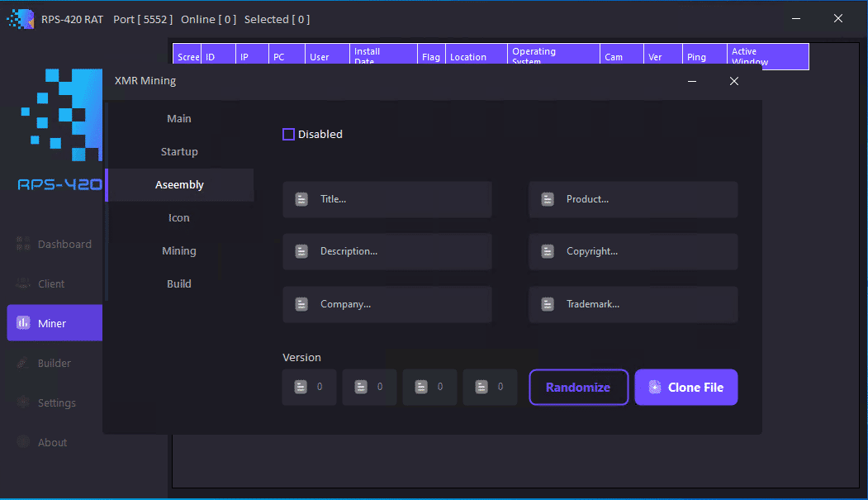Click the Clone File button
The height and width of the screenshot is (500, 868).
pyautogui.click(x=685, y=387)
